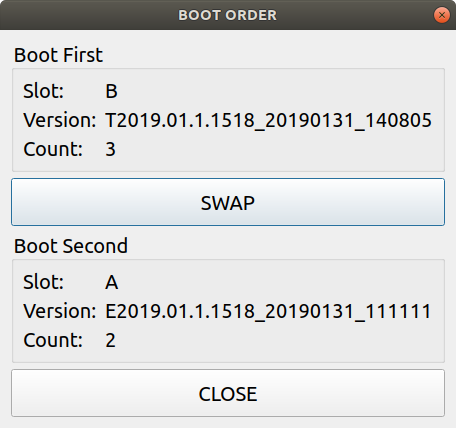Click the Slot label in the Boot First panel
Screen dimensions: 456x428
(43, 91)
